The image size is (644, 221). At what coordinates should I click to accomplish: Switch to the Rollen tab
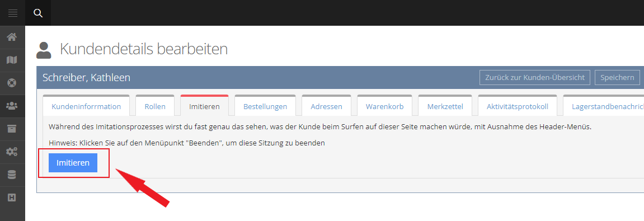pyautogui.click(x=155, y=106)
